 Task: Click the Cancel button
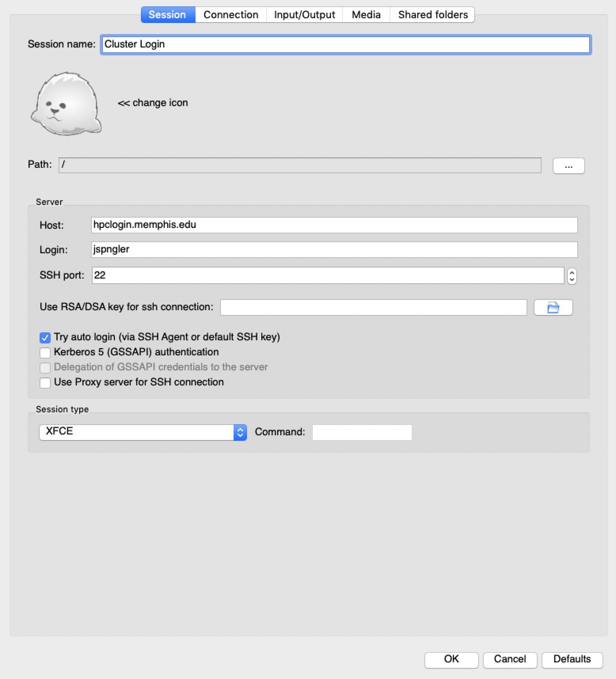coord(510,659)
